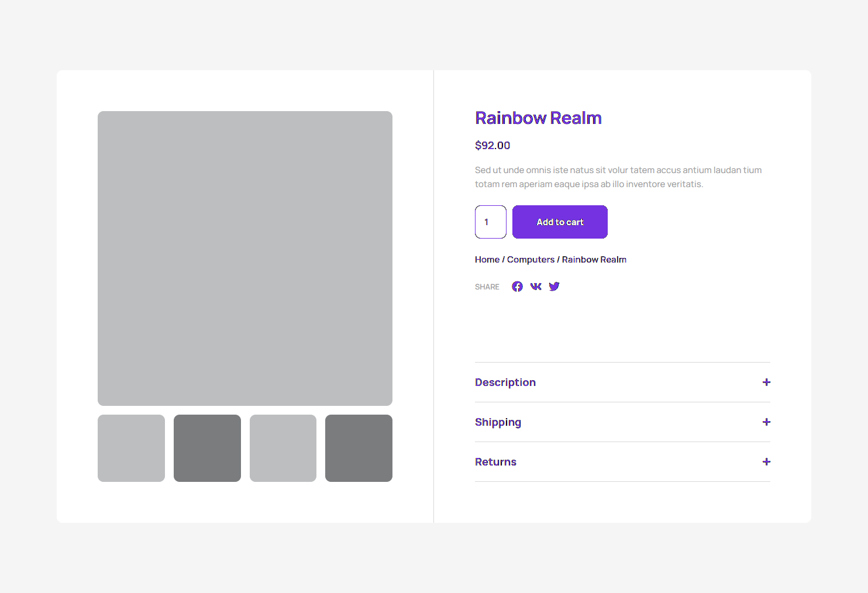The height and width of the screenshot is (593, 868).
Task: Click the large main product image
Action: (x=245, y=258)
